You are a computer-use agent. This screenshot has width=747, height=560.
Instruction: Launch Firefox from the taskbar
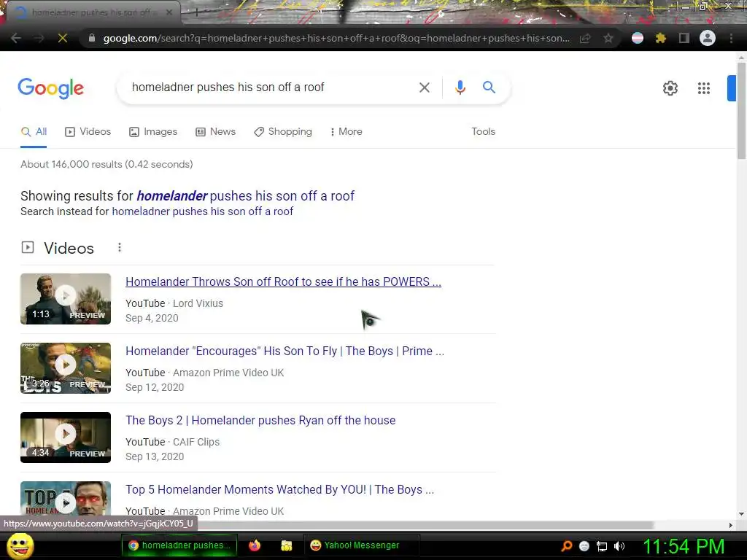click(255, 545)
